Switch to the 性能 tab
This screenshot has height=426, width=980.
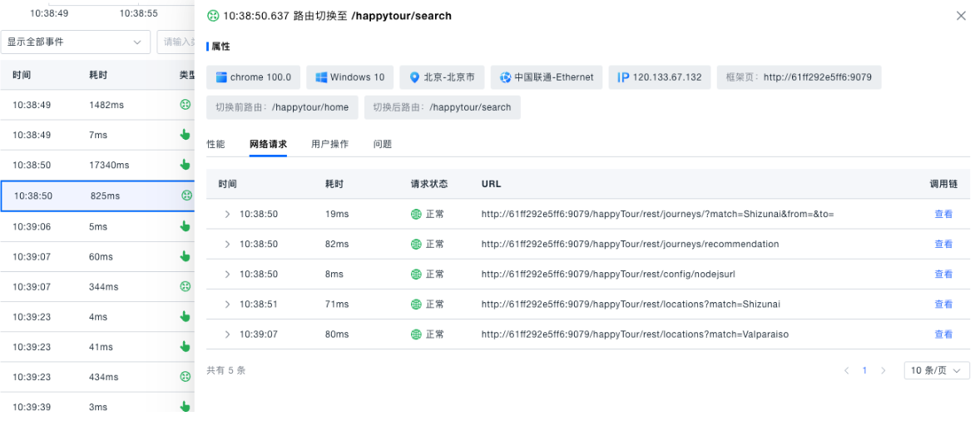pos(215,144)
